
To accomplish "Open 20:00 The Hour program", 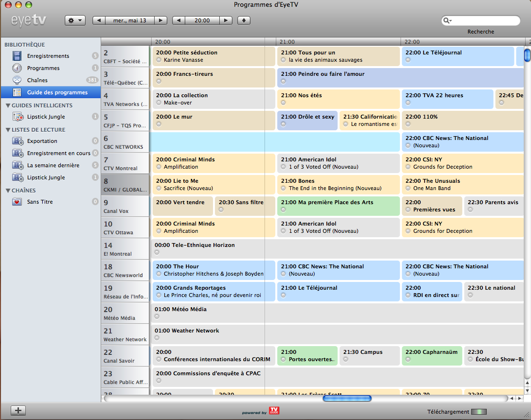I will (x=213, y=270).
